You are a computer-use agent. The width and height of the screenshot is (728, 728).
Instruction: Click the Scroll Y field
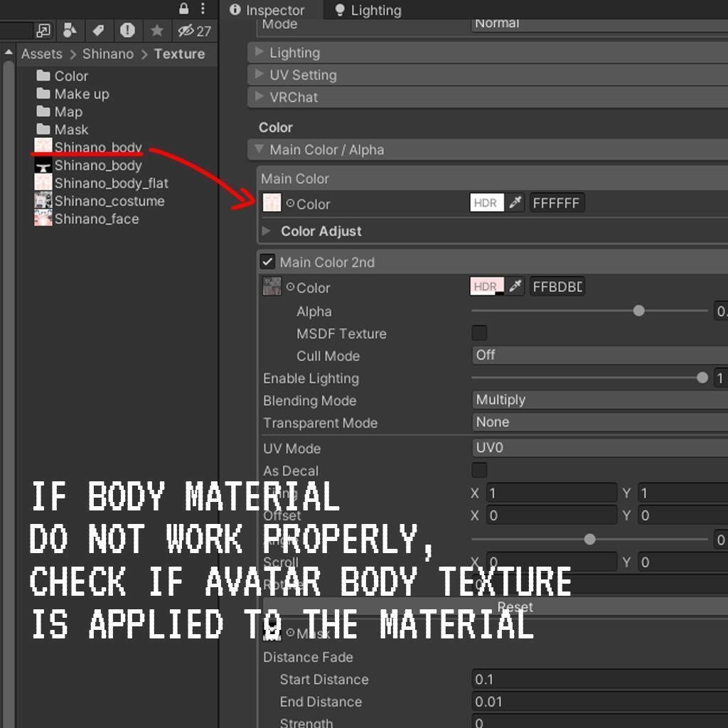[x=683, y=562]
